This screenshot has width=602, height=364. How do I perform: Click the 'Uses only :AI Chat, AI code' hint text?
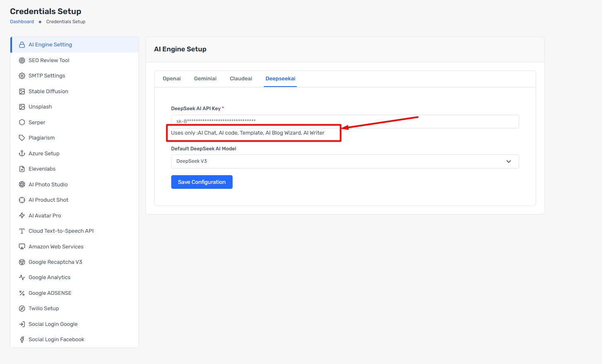[248, 133]
